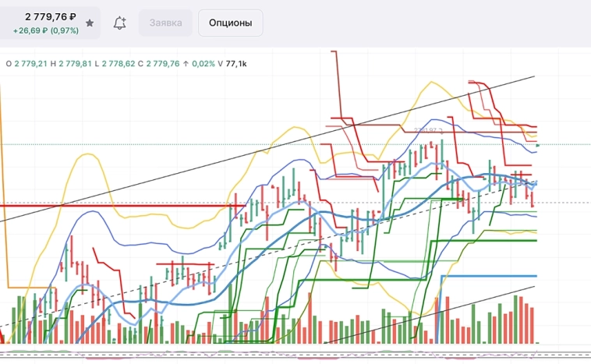The image size is (591, 364).
Task: Click the up arrow beside 0,02% change
Action: coord(185,63)
